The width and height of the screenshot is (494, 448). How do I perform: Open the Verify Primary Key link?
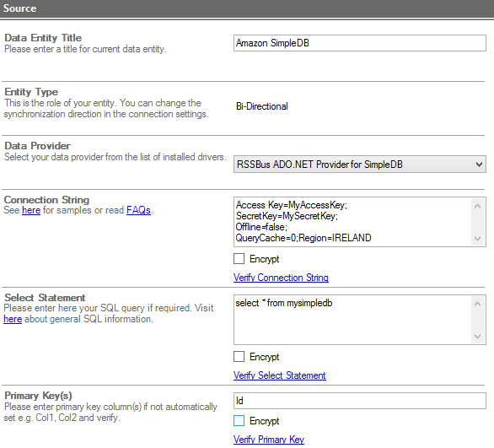(269, 440)
